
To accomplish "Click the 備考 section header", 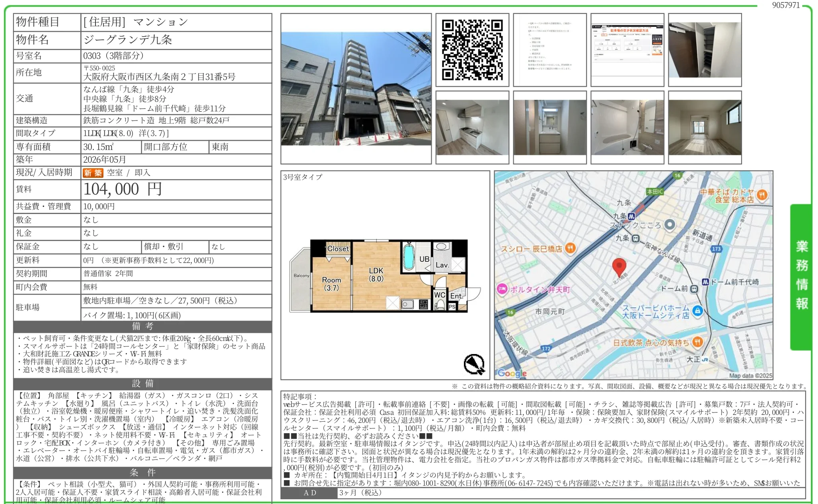I will (143, 327).
